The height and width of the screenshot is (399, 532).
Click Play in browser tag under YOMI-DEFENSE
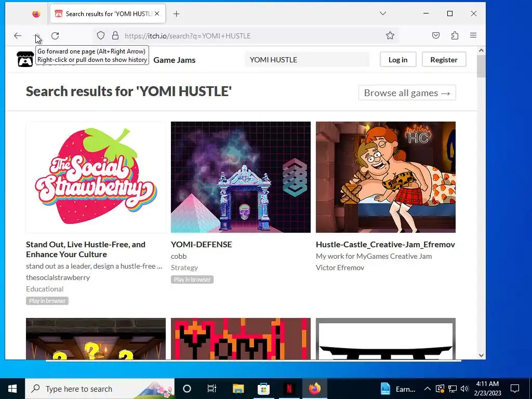click(192, 280)
